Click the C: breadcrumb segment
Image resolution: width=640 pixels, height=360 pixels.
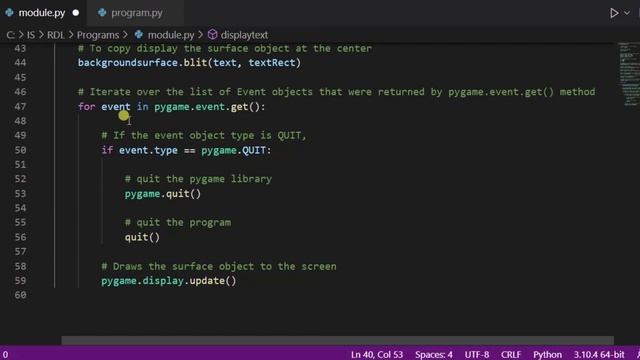coord(11,35)
